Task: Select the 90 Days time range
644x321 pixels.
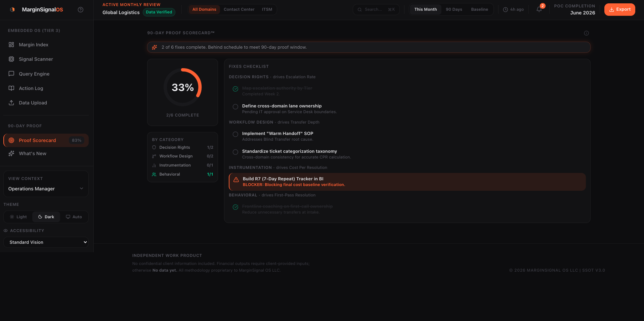Action: pyautogui.click(x=454, y=9)
